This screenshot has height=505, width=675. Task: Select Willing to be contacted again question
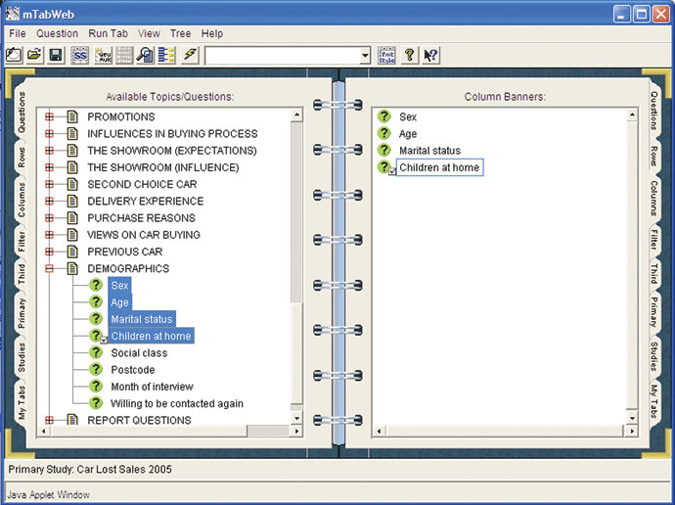coord(177,403)
